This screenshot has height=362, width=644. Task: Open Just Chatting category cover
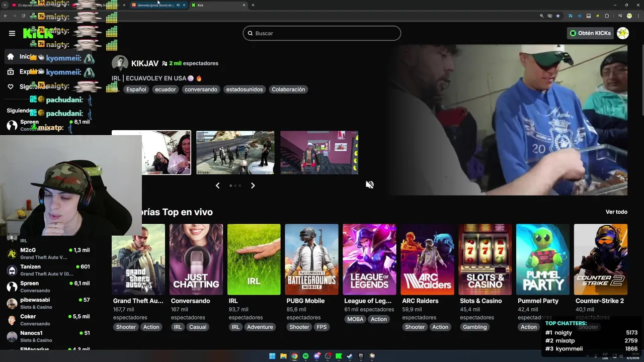click(196, 259)
